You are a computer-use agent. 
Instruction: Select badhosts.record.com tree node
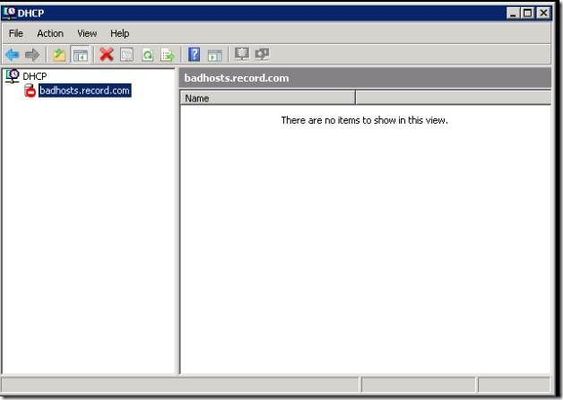pos(85,90)
